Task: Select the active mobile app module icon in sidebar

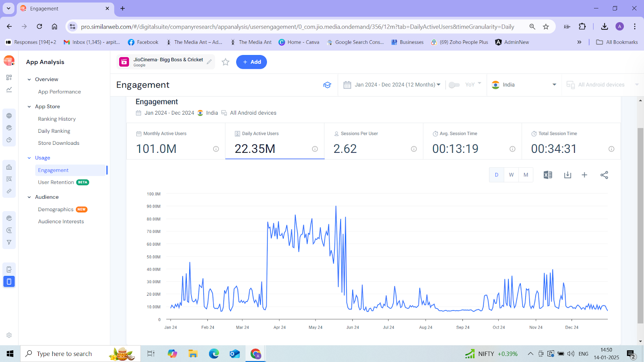Action: coord(9,281)
